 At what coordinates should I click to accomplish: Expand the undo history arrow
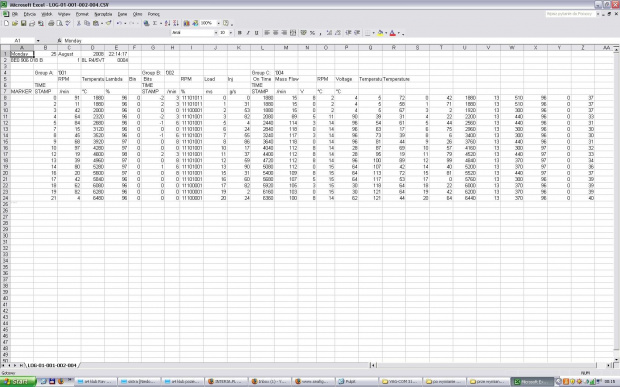[125, 23]
